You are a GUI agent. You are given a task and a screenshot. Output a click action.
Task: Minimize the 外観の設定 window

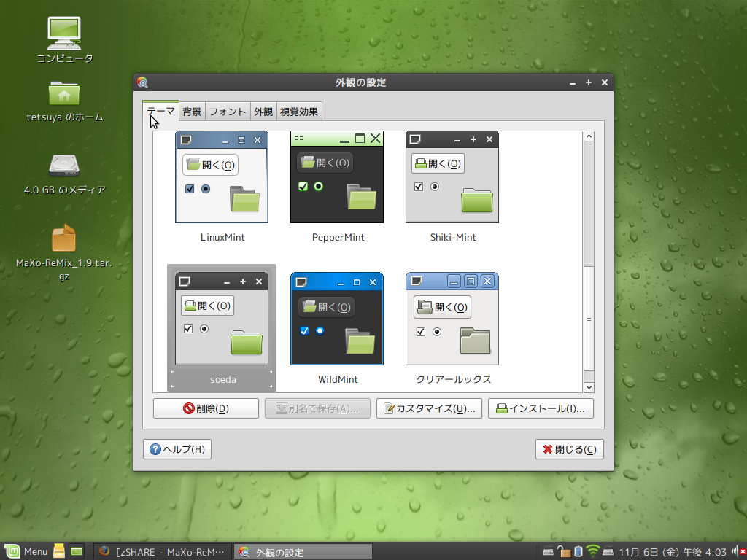573,83
